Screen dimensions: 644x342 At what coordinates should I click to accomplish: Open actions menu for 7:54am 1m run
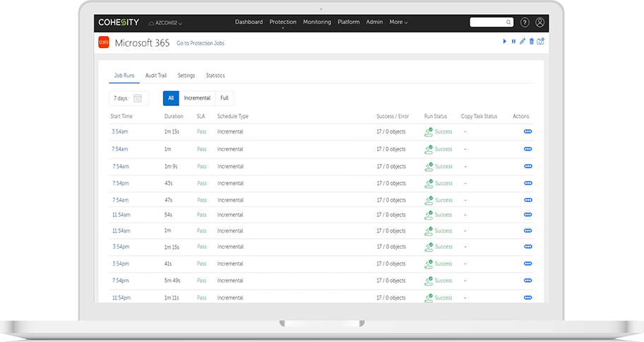pyautogui.click(x=527, y=149)
